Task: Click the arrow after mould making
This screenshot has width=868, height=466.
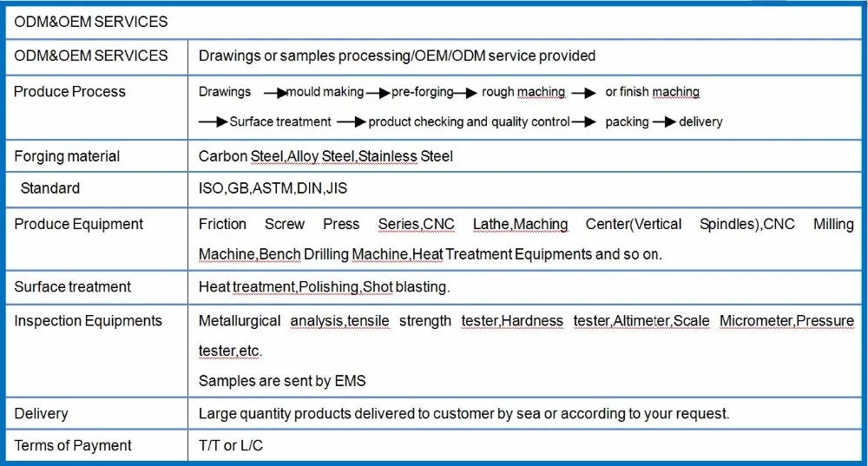Action: pyautogui.click(x=378, y=94)
